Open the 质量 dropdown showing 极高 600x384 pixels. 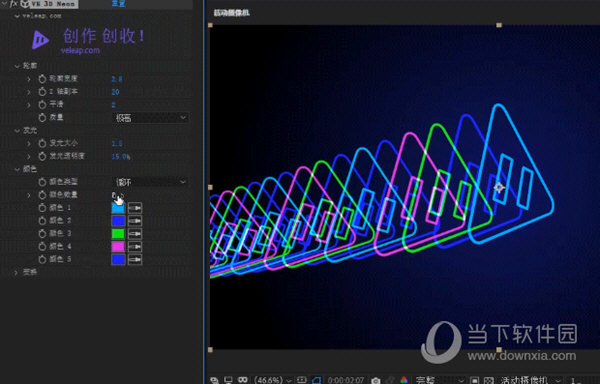click(x=150, y=118)
